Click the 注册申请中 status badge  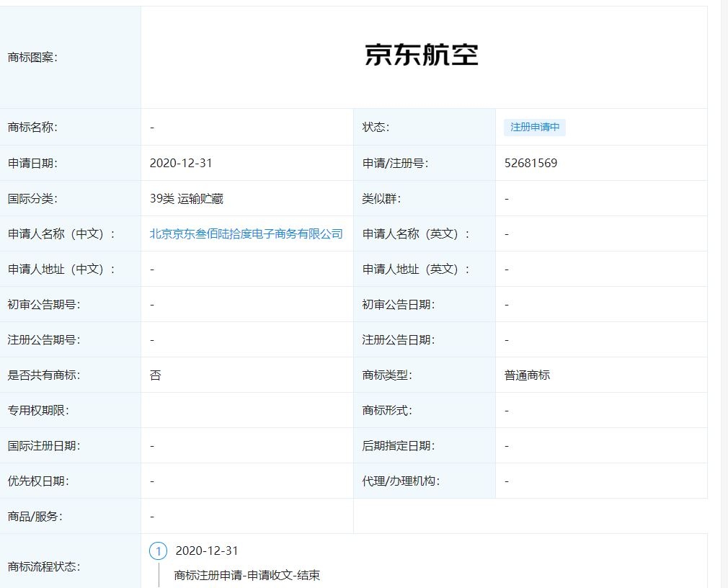[x=535, y=127]
